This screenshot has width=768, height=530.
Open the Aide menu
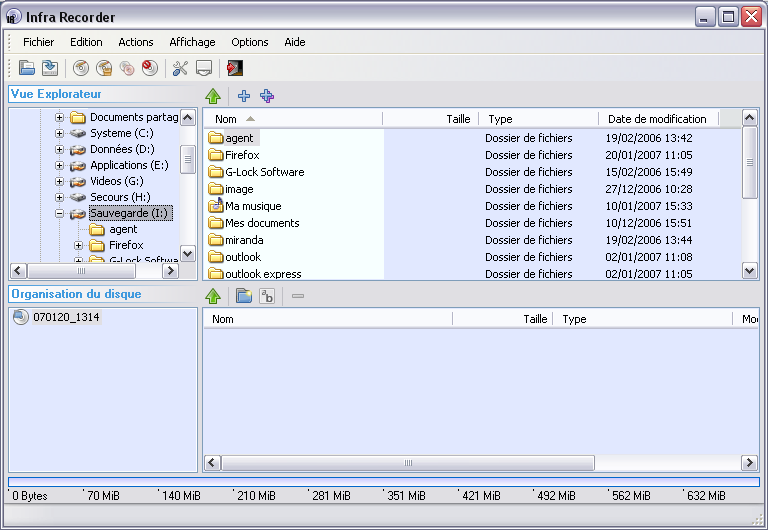point(295,42)
